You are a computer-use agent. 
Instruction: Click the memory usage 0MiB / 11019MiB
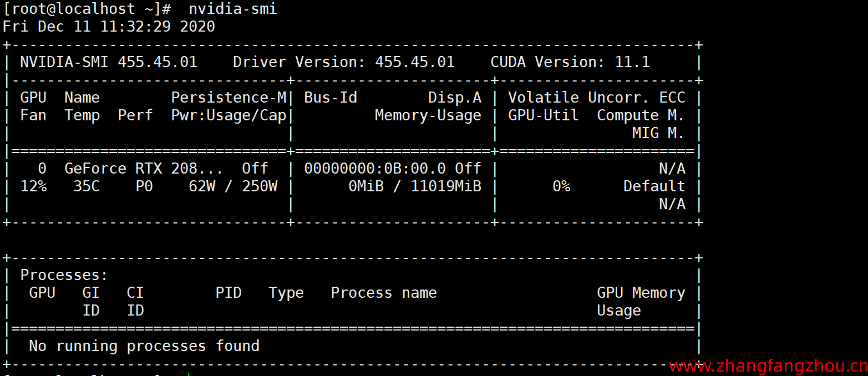coord(415,186)
